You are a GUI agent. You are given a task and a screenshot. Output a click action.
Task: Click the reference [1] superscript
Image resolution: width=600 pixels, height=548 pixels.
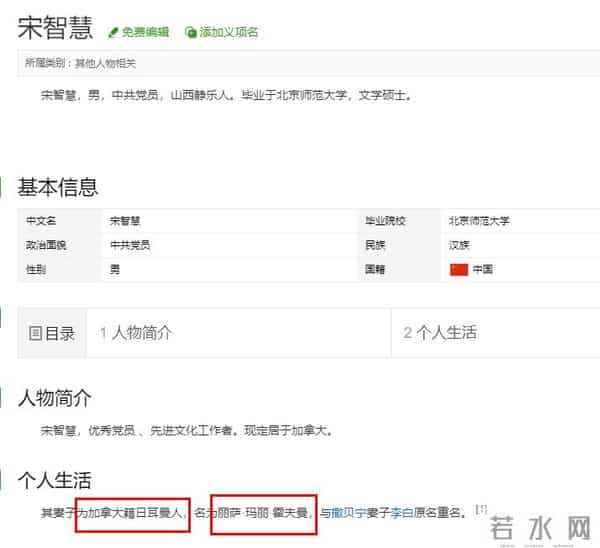(481, 509)
